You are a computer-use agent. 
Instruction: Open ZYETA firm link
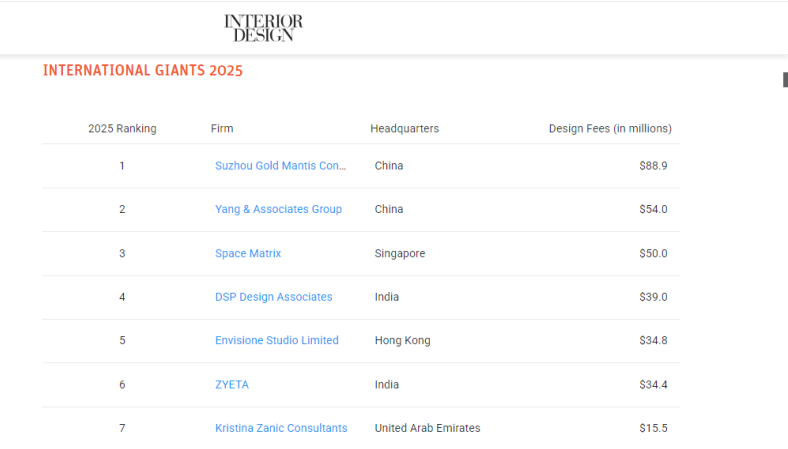[x=232, y=385]
